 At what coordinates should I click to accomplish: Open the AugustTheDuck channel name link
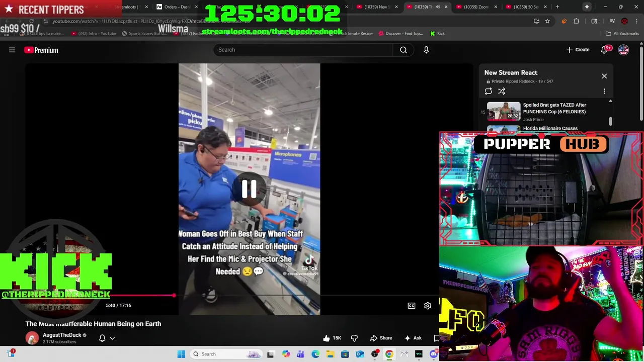point(62,335)
